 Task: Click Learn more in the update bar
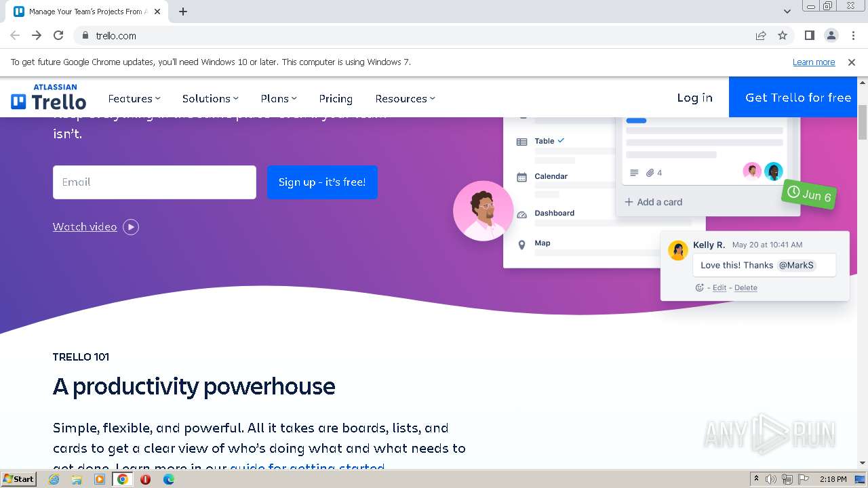(x=814, y=62)
